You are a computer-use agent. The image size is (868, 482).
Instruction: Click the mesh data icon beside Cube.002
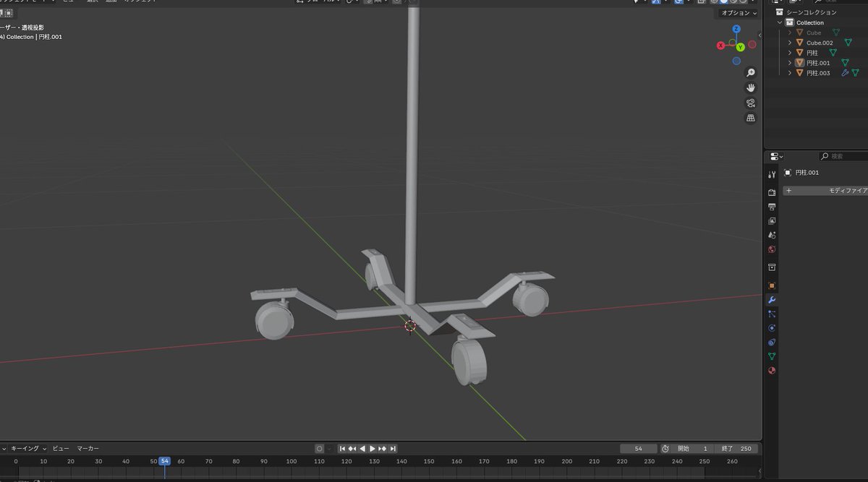click(848, 43)
